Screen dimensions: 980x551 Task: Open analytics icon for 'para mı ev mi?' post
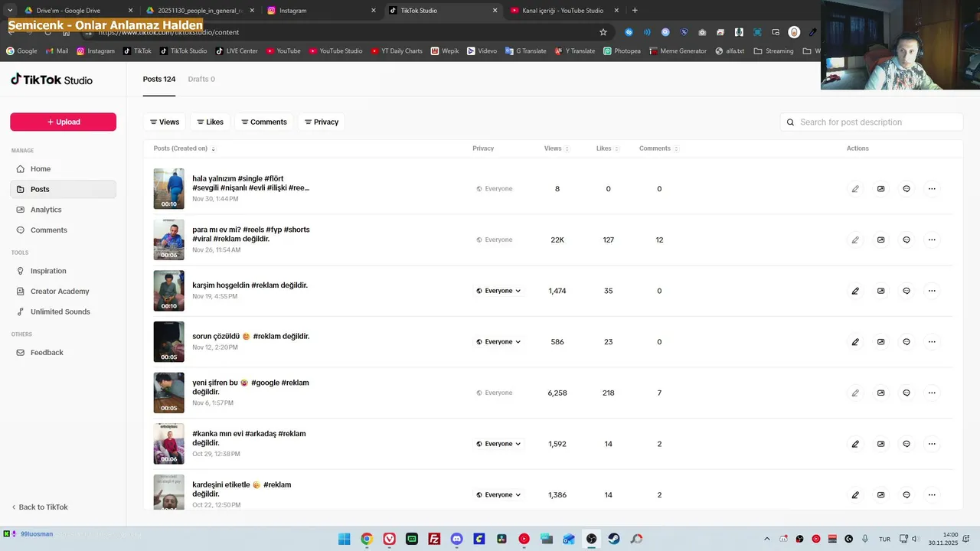pyautogui.click(x=880, y=240)
